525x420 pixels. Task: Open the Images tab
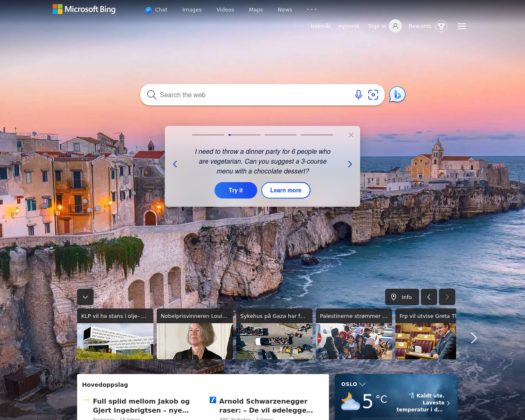click(x=192, y=9)
